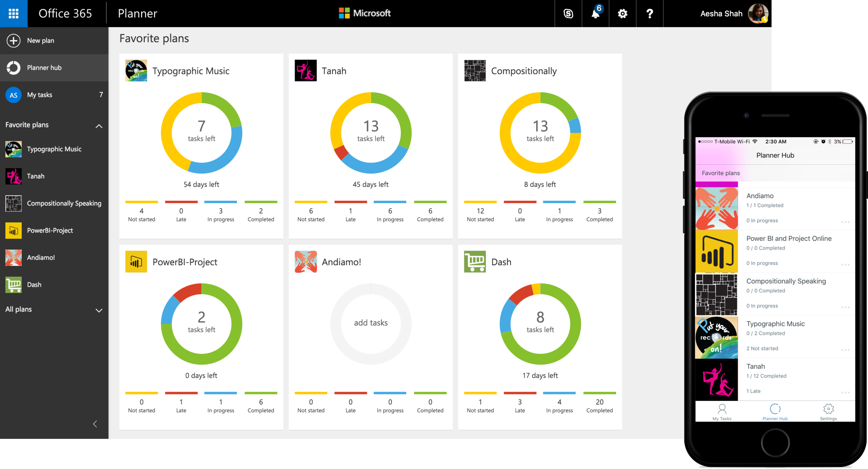Image resolution: width=868 pixels, height=469 pixels.
Task: Click the Dash shopping cart card icon
Action: (475, 262)
